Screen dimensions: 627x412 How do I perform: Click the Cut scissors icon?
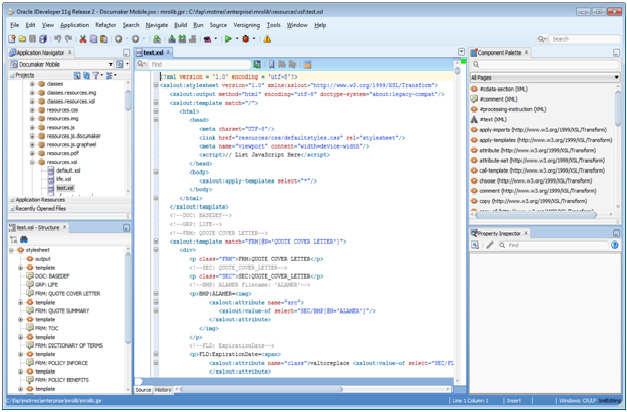click(x=82, y=39)
